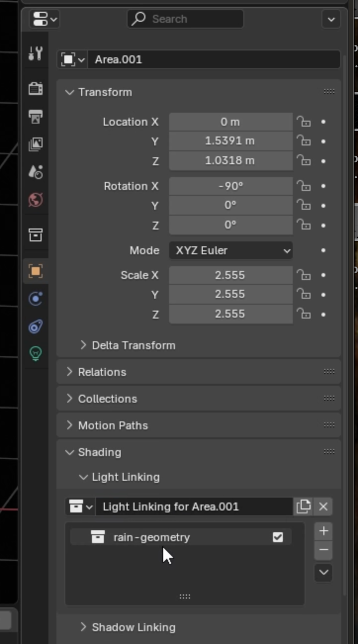Screen dimensions: 358x644
Task: Open the Object Constraints properties tab
Action: pos(36,326)
